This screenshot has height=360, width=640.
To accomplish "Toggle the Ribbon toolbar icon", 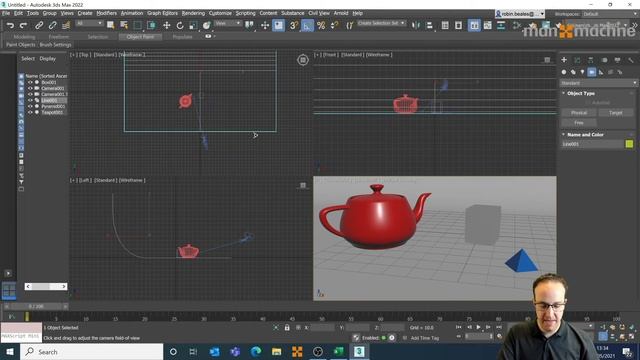I will (474, 25).
